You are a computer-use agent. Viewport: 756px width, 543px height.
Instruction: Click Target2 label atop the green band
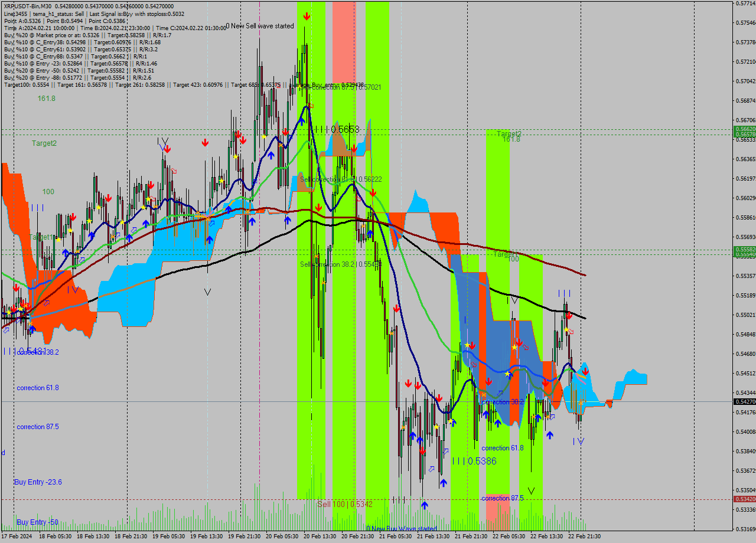[x=509, y=133]
